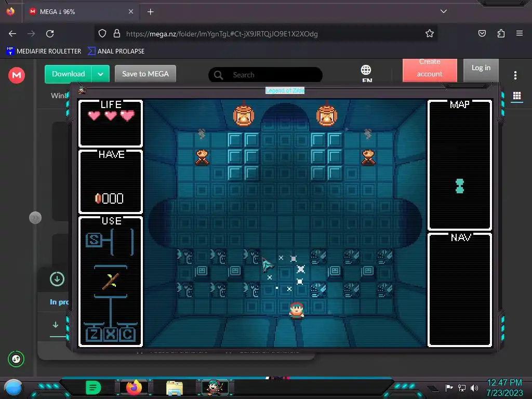
Task: Click the circled download transfer icon
Action: click(57, 279)
